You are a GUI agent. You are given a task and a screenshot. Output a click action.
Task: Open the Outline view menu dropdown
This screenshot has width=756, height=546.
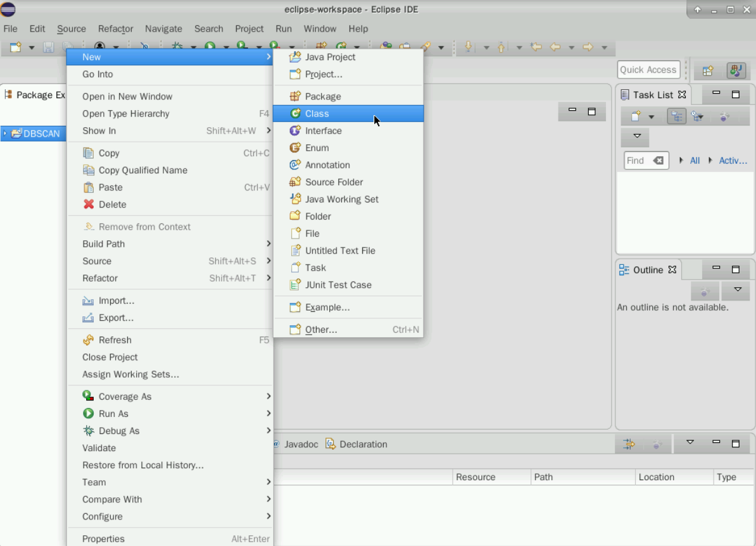pos(736,290)
